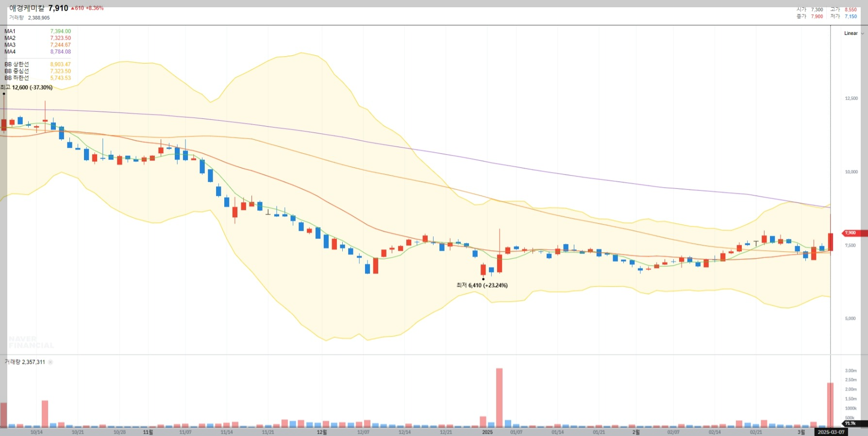Click the 최저 6,410 low marker label
This screenshot has width=868, height=436.
click(482, 286)
